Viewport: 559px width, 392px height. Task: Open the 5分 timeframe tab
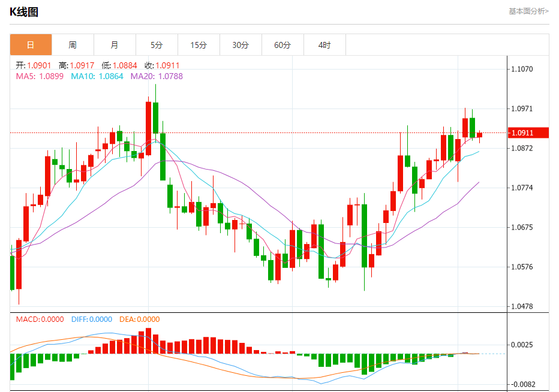(157, 45)
